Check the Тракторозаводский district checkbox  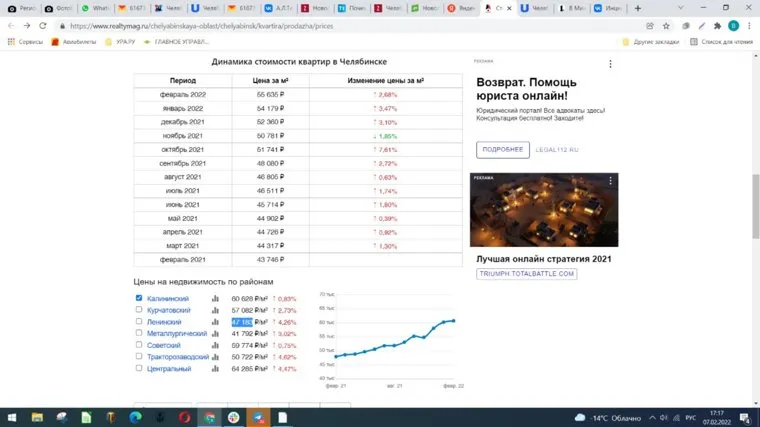tap(139, 357)
